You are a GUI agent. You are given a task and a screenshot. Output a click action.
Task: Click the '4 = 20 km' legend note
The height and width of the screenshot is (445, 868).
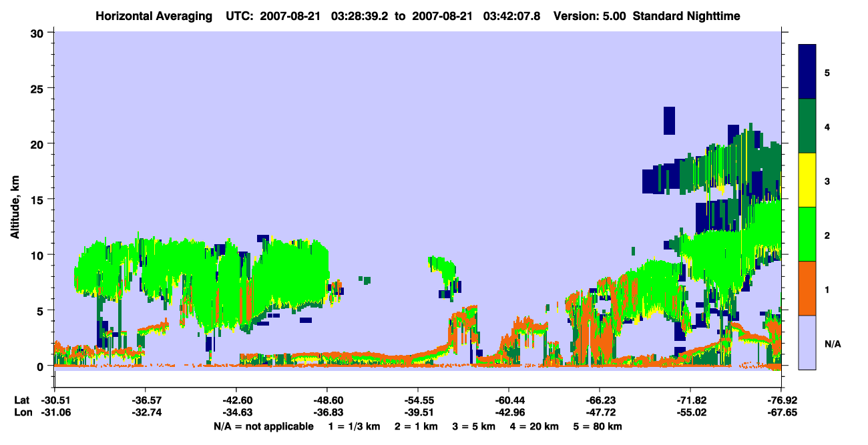pos(535,426)
